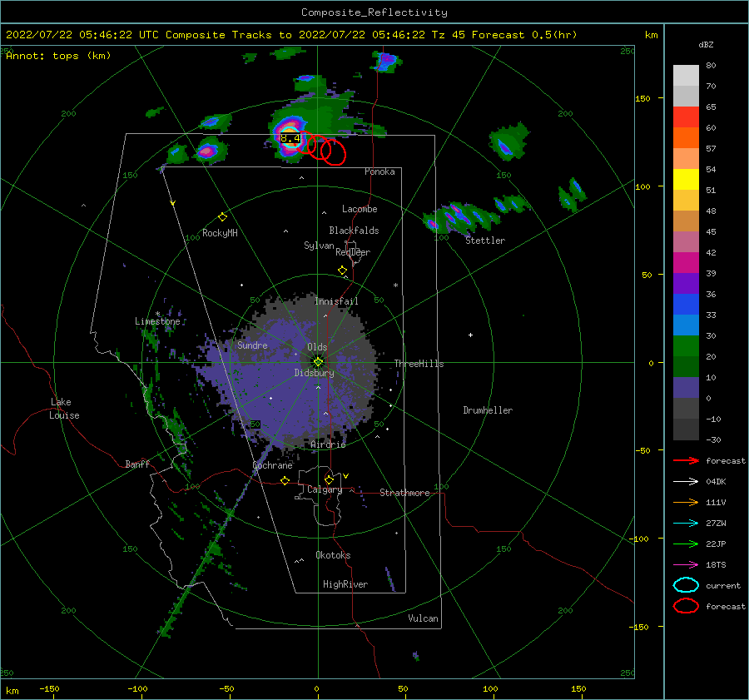Select the magenta swatch between 42 and 39
Viewport: 749px width, 700px height.
(x=686, y=263)
